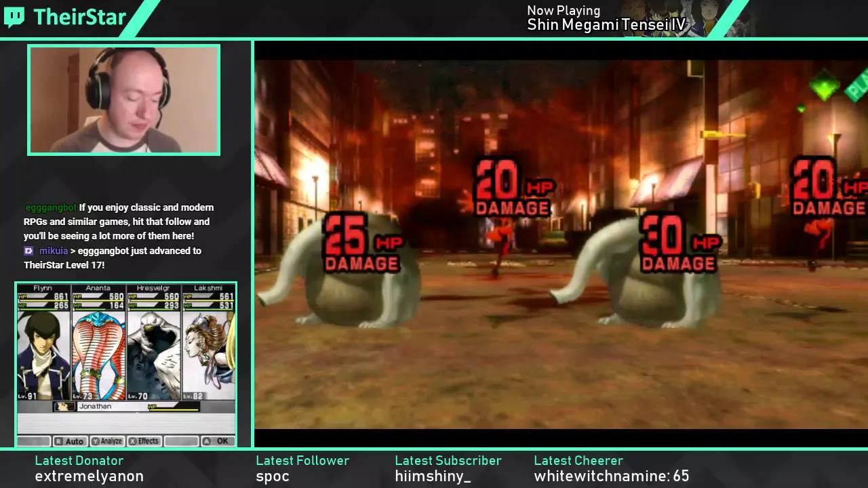Image resolution: width=868 pixels, height=488 pixels.
Task: Click Hresvelgr's MP bar showing 293
Action: click(x=153, y=306)
